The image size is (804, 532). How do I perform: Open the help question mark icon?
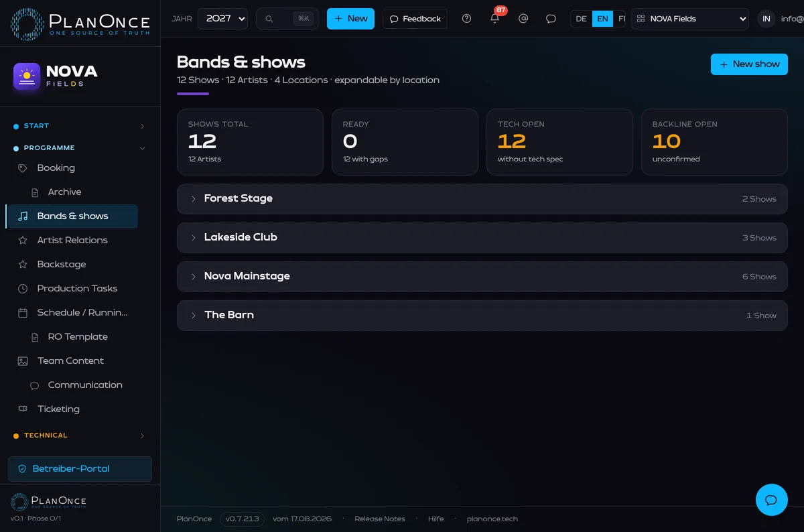coord(467,19)
